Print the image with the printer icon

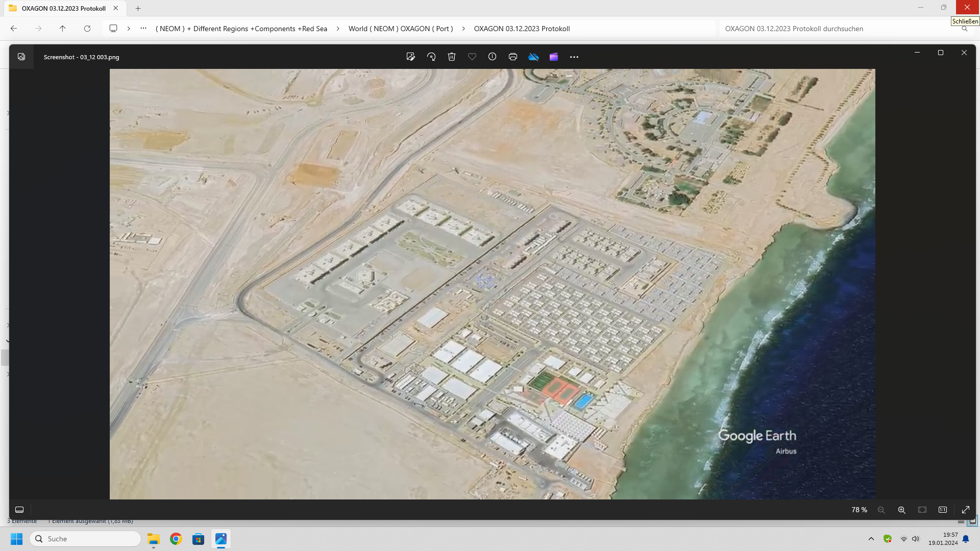point(513,57)
